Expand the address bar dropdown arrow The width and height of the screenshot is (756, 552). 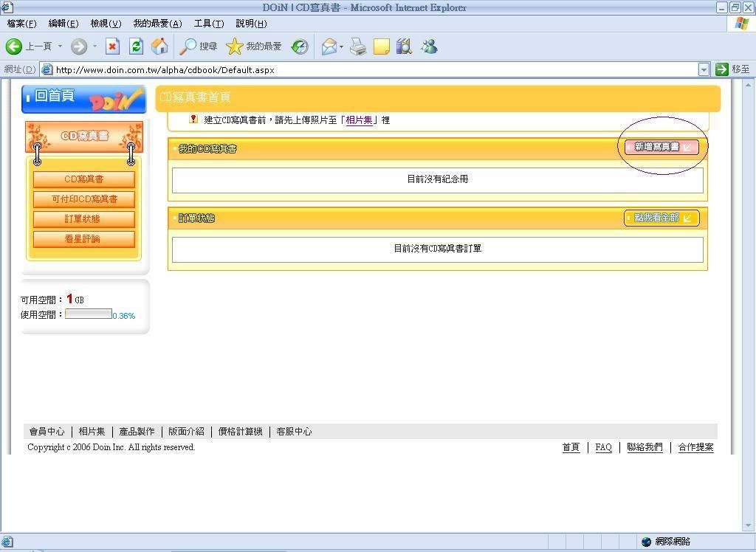(x=704, y=69)
